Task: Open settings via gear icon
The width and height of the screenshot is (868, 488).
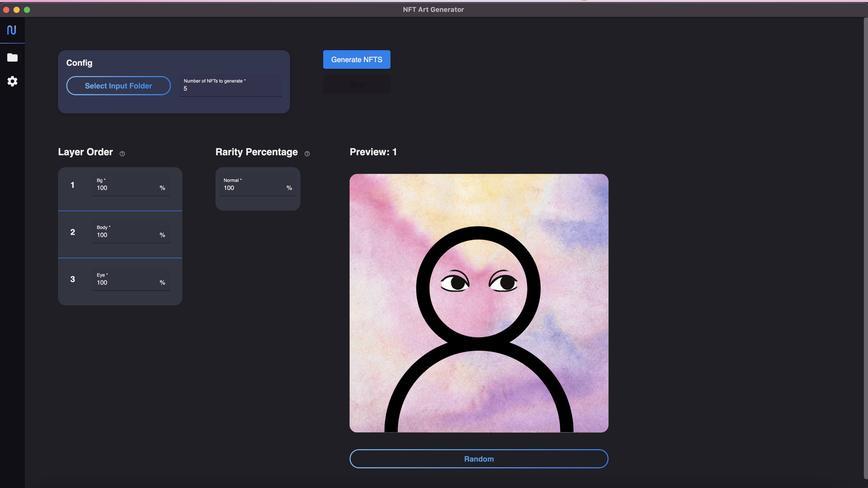Action: click(x=12, y=81)
